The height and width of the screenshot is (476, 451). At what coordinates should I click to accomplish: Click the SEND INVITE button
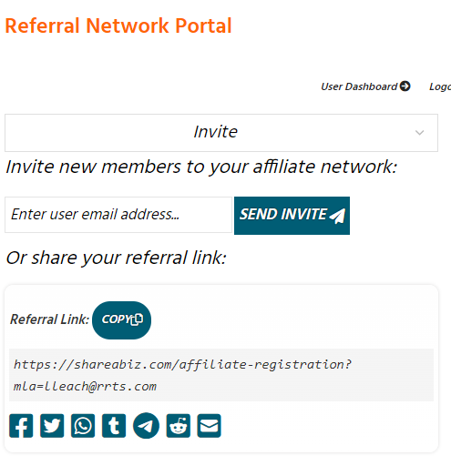292,216
